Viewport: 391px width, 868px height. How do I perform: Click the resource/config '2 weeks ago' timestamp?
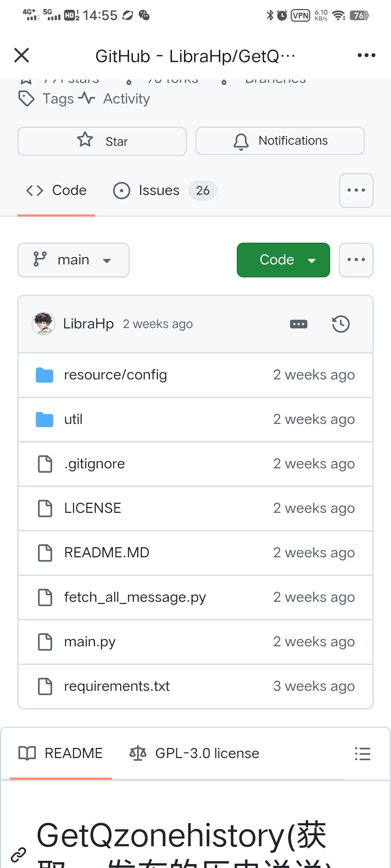coord(314,375)
